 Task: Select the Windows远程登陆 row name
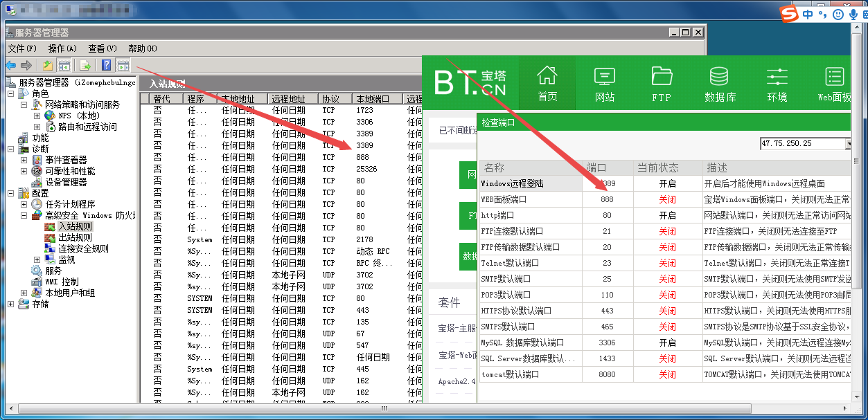pyautogui.click(x=512, y=183)
